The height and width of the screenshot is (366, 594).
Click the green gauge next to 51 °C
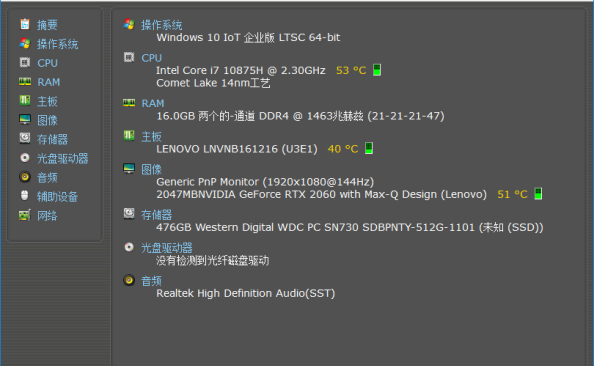tap(538, 194)
